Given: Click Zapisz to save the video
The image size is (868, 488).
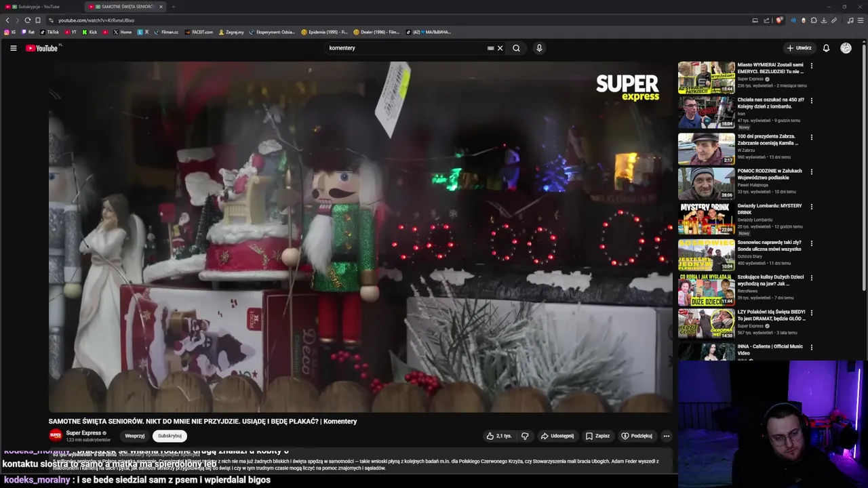Looking at the screenshot, I should [x=597, y=436].
